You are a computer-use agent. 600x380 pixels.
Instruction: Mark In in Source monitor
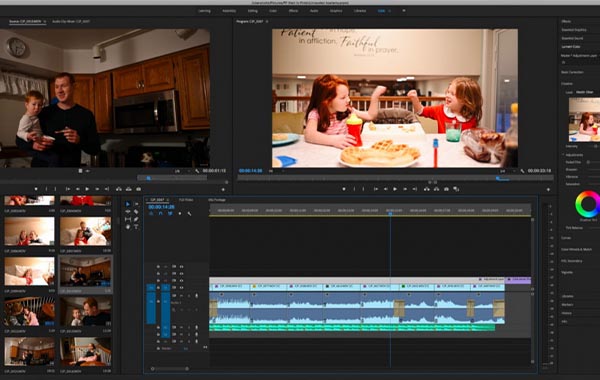tap(46, 189)
